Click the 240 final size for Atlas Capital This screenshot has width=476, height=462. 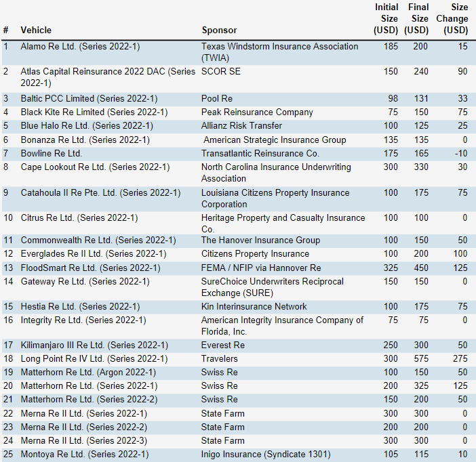pyautogui.click(x=421, y=71)
